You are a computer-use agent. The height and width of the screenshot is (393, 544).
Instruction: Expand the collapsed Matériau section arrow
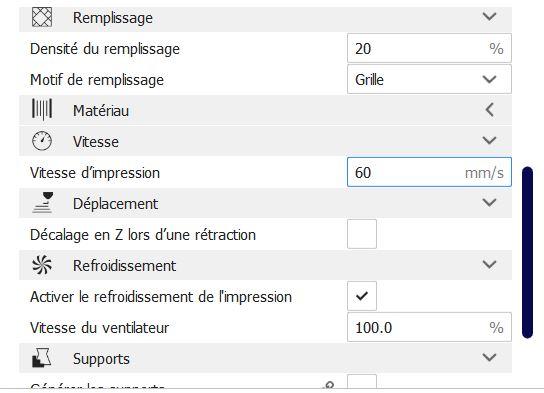(x=490, y=110)
